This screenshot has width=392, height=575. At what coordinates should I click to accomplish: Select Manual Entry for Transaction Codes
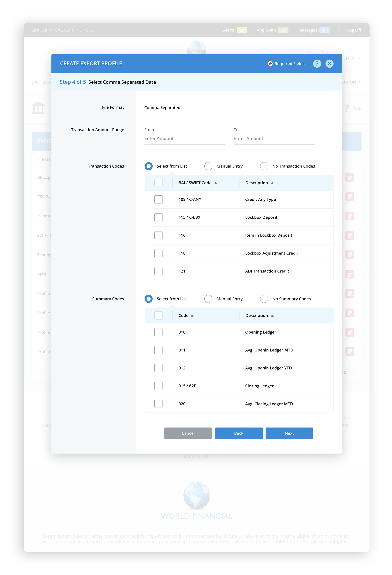[x=208, y=166]
